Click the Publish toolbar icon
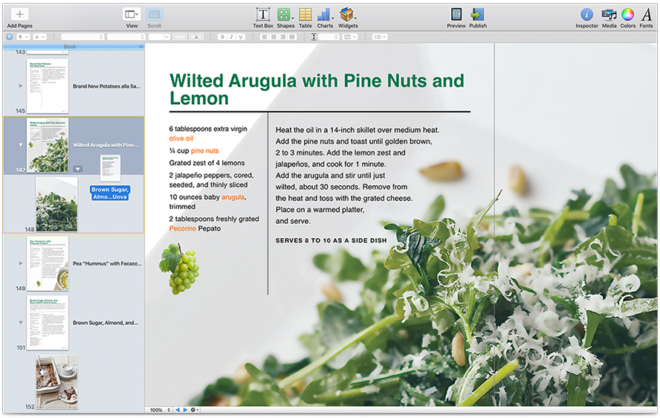This screenshot has width=660, height=418. point(478,18)
